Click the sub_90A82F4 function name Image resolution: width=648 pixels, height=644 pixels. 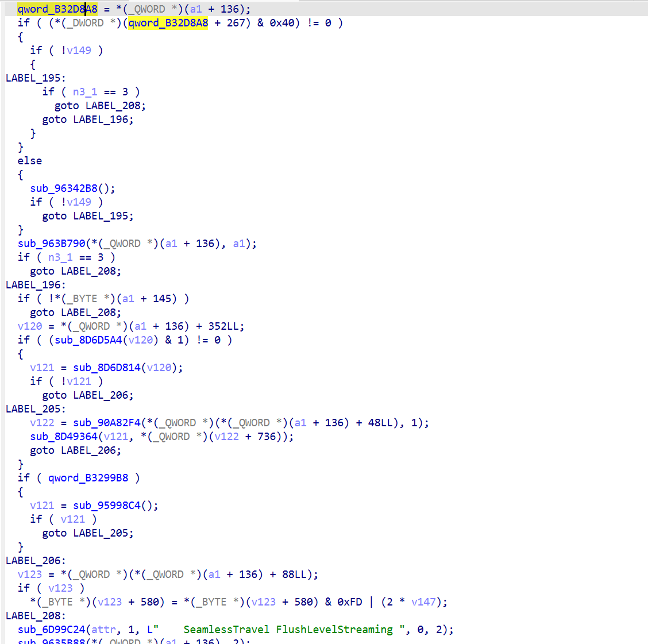pyautogui.click(x=95, y=422)
